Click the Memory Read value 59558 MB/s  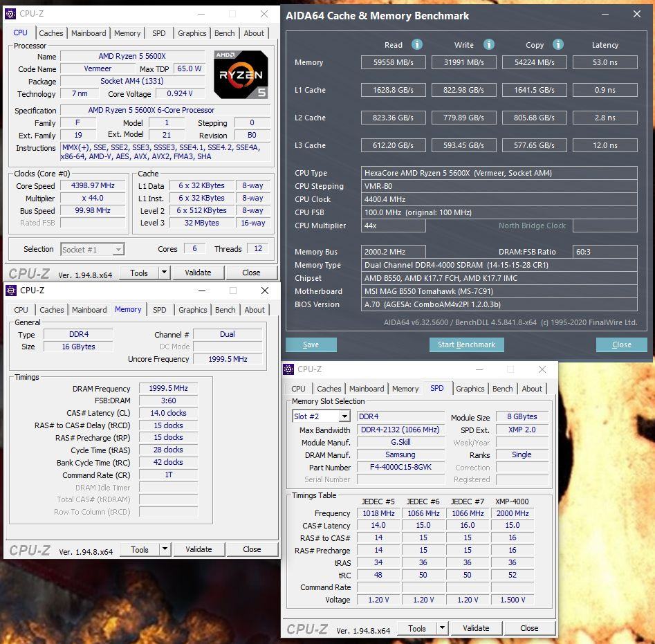point(393,62)
